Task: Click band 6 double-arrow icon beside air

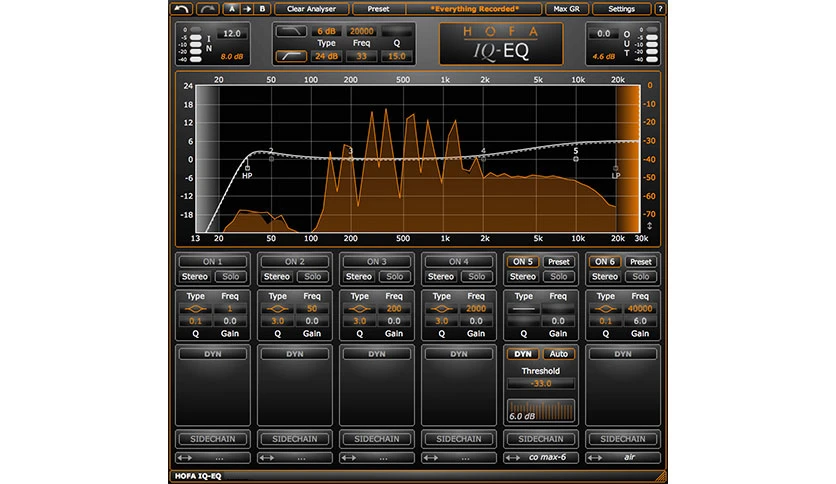Action: [x=595, y=457]
